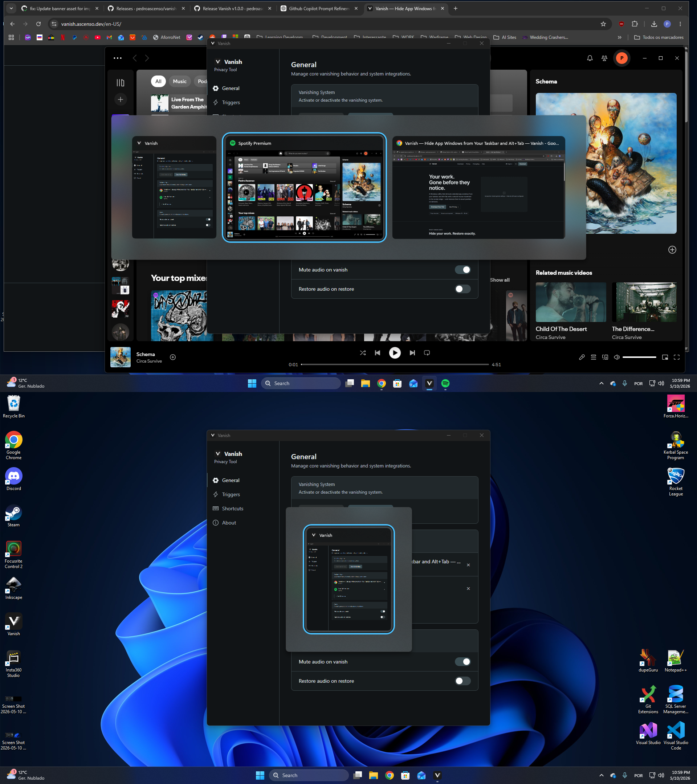Open the Todos os marcadores bookmarks folder
Image resolution: width=697 pixels, height=784 pixels.
pos(659,38)
